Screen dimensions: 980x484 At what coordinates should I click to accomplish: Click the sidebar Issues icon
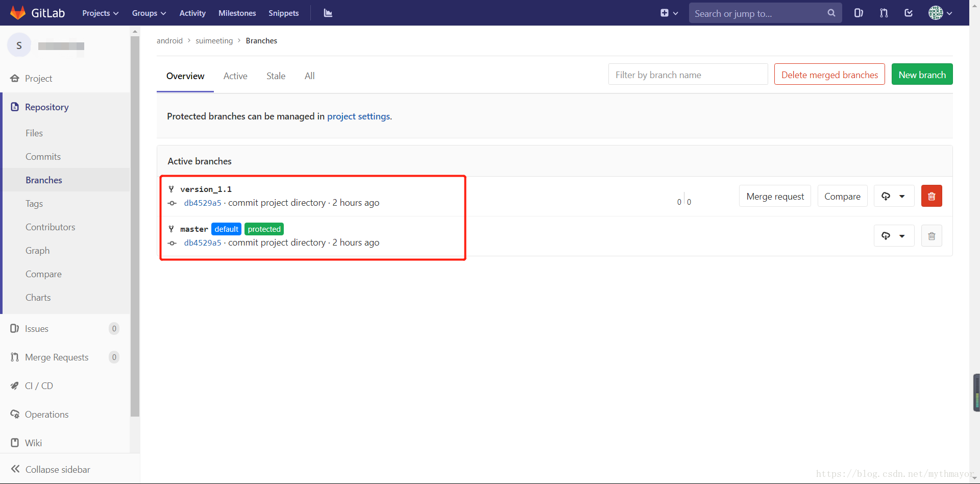pyautogui.click(x=15, y=328)
